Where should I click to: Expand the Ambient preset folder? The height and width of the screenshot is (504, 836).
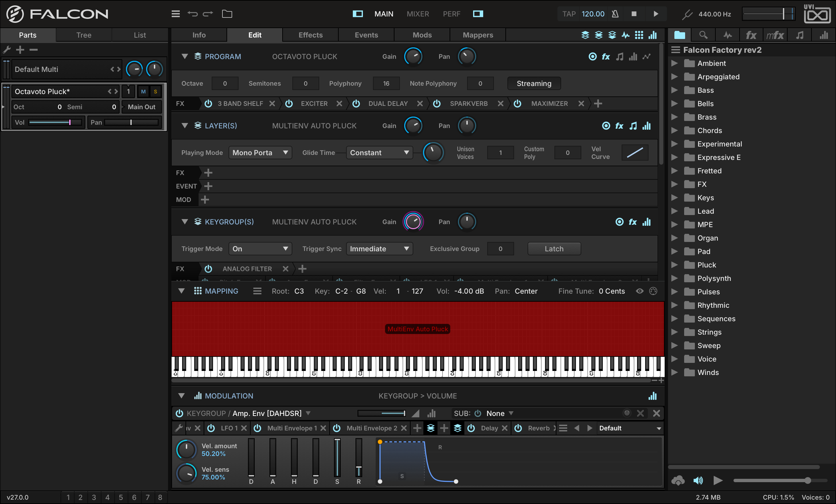pyautogui.click(x=674, y=63)
